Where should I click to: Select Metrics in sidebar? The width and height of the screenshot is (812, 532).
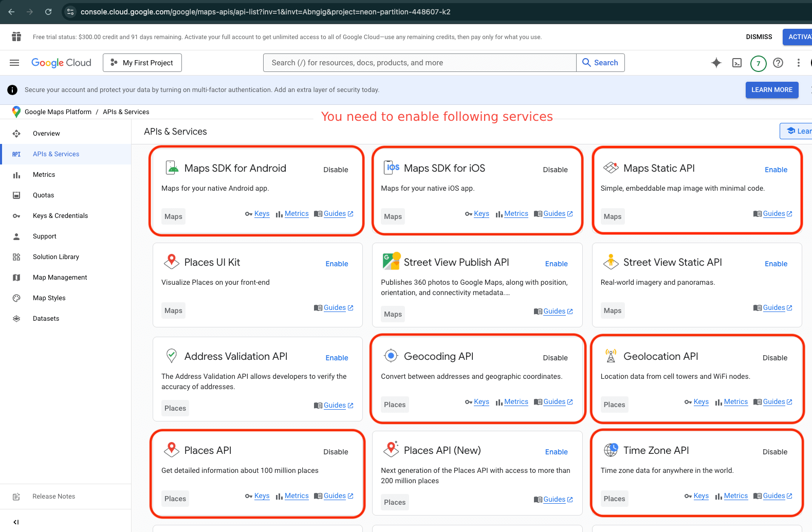[65, 175]
